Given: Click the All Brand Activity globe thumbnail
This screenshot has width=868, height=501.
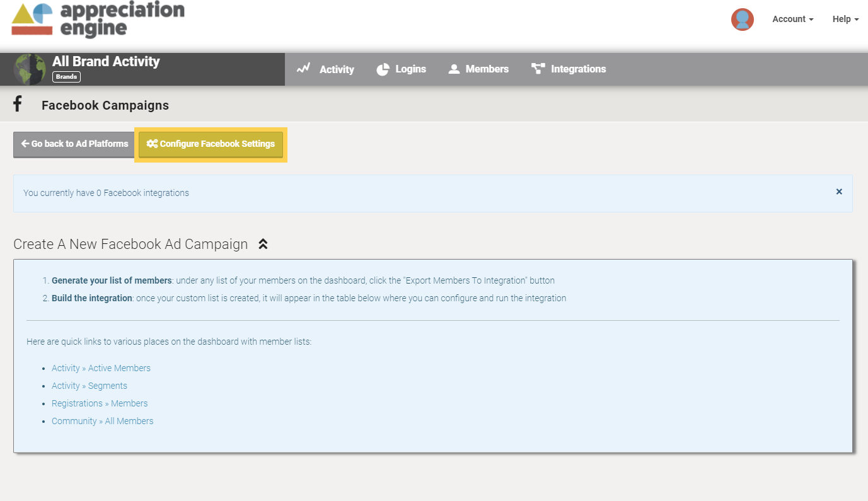Looking at the screenshot, I should [30, 69].
